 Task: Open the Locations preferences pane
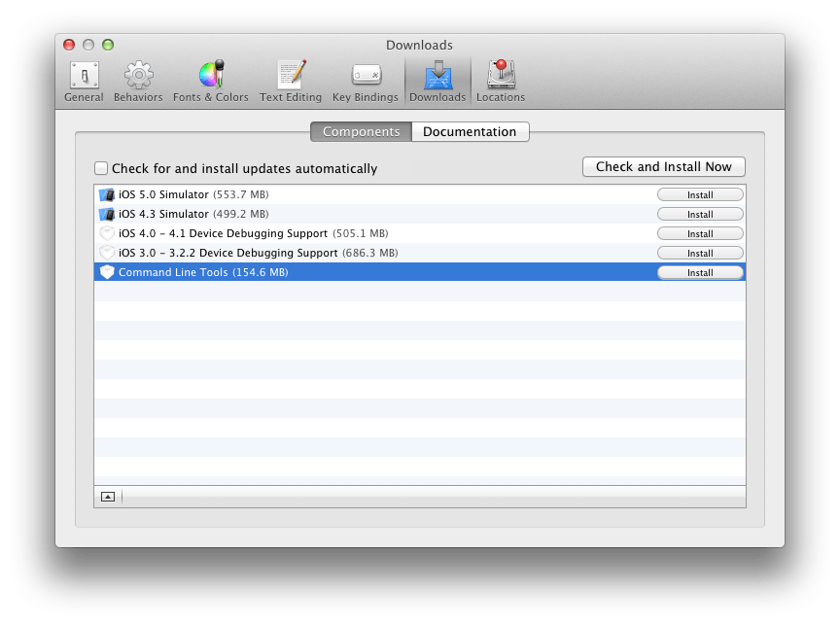click(501, 81)
